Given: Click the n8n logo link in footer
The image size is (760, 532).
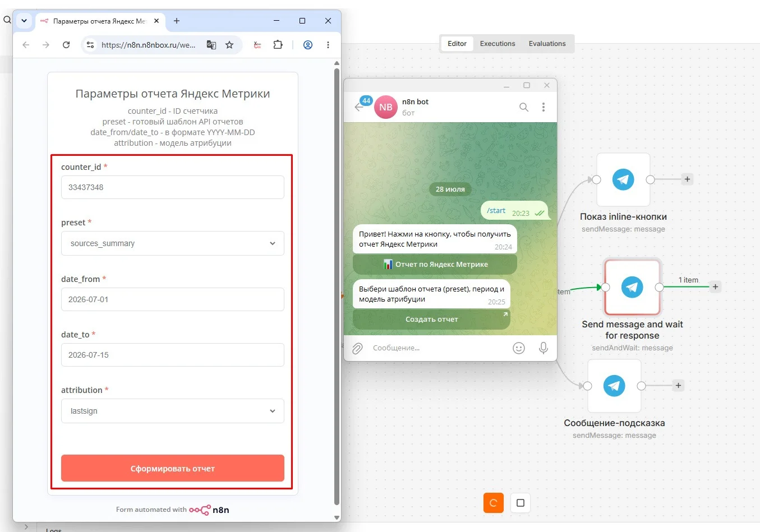Looking at the screenshot, I should tap(209, 510).
